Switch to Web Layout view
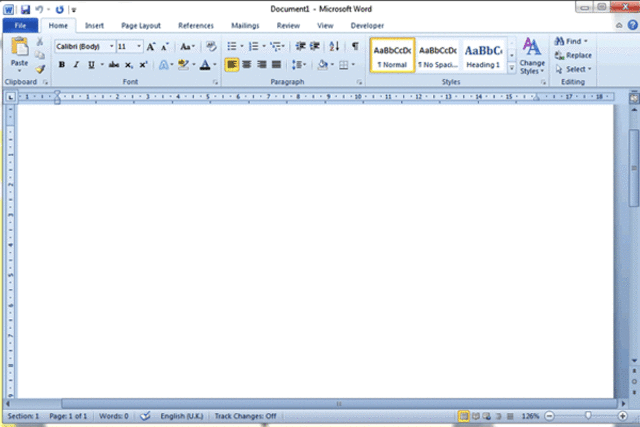The height and width of the screenshot is (427, 640). [487, 416]
